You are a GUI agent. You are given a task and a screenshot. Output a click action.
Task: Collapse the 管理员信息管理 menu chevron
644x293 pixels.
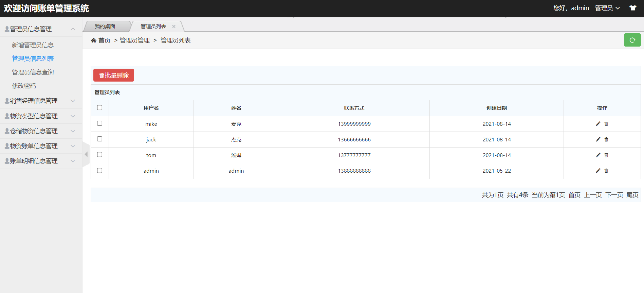point(73,29)
